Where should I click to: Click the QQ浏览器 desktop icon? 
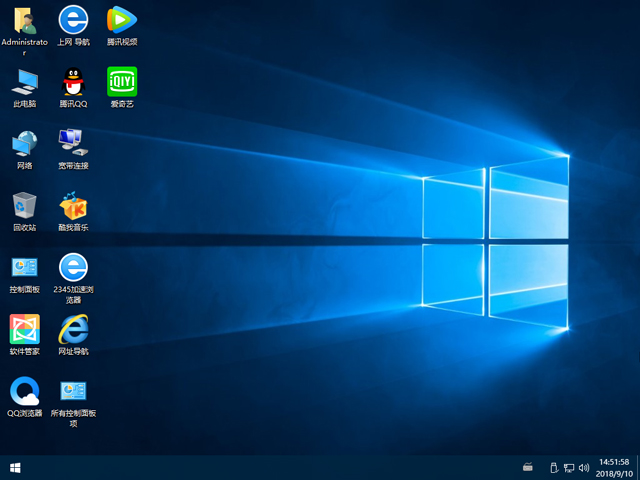[x=24, y=391]
